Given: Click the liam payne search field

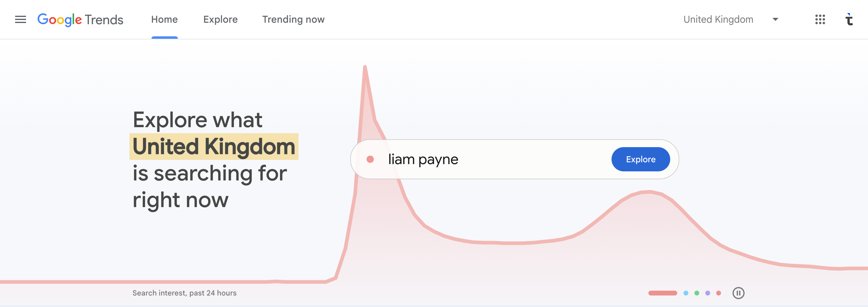Looking at the screenshot, I should [x=488, y=159].
